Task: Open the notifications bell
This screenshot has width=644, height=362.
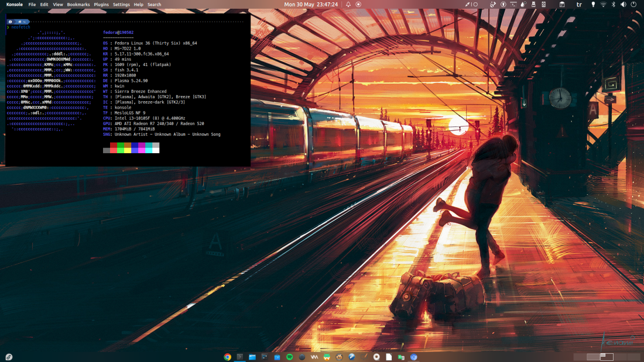Action: [x=348, y=5]
